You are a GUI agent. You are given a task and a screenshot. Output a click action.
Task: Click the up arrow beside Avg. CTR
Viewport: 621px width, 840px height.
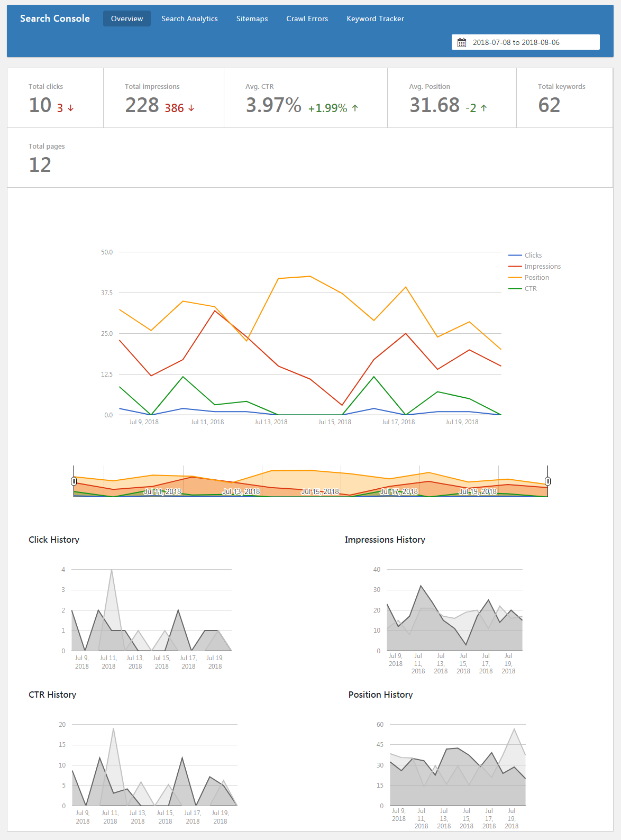pos(355,108)
